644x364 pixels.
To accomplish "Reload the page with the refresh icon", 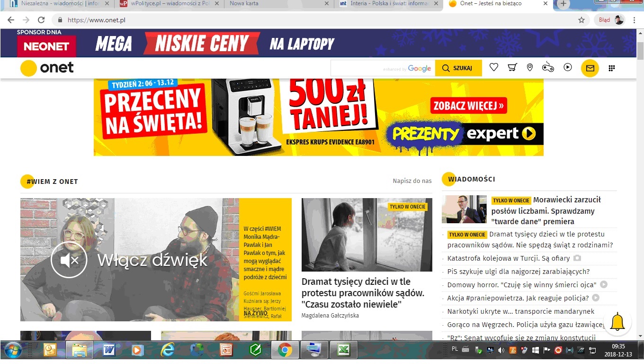I will [x=41, y=20].
